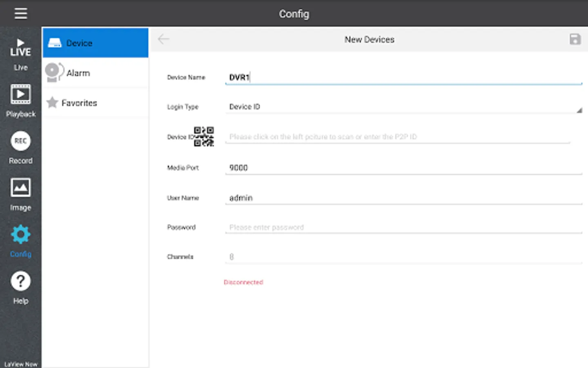Select the Config gear icon
Viewport: 588px width, 368px height.
[20, 234]
